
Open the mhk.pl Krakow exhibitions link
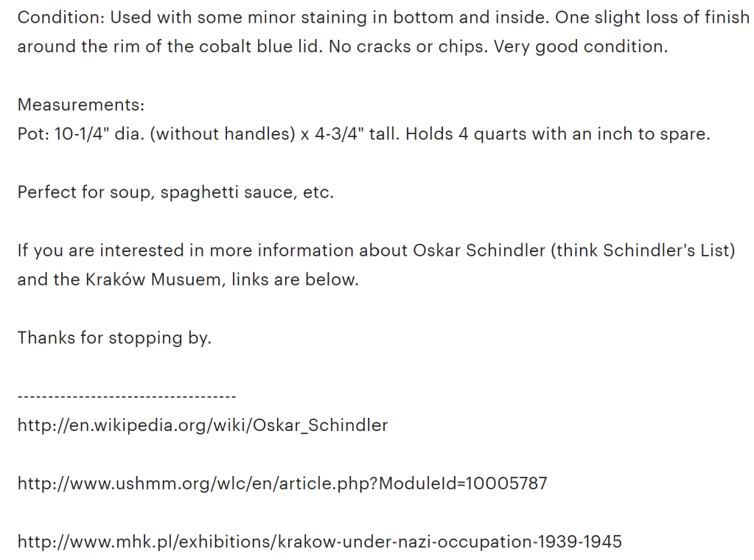pos(319,542)
